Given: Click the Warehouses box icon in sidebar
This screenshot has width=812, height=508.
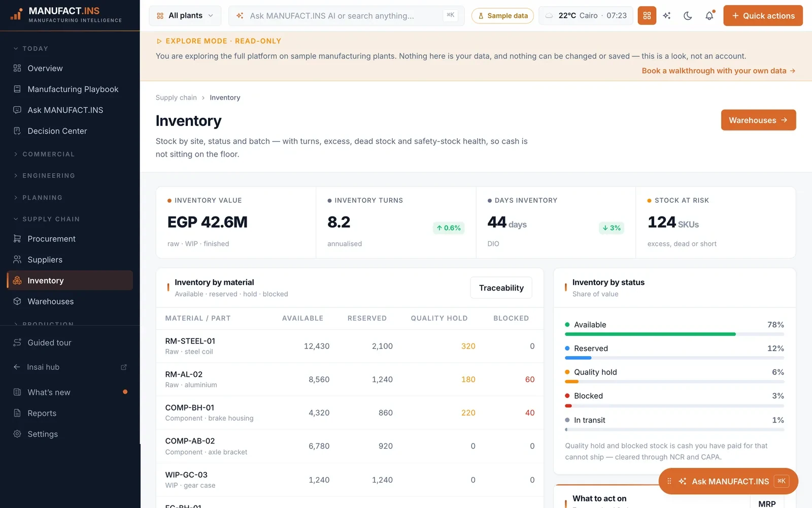Looking at the screenshot, I should (x=17, y=301).
